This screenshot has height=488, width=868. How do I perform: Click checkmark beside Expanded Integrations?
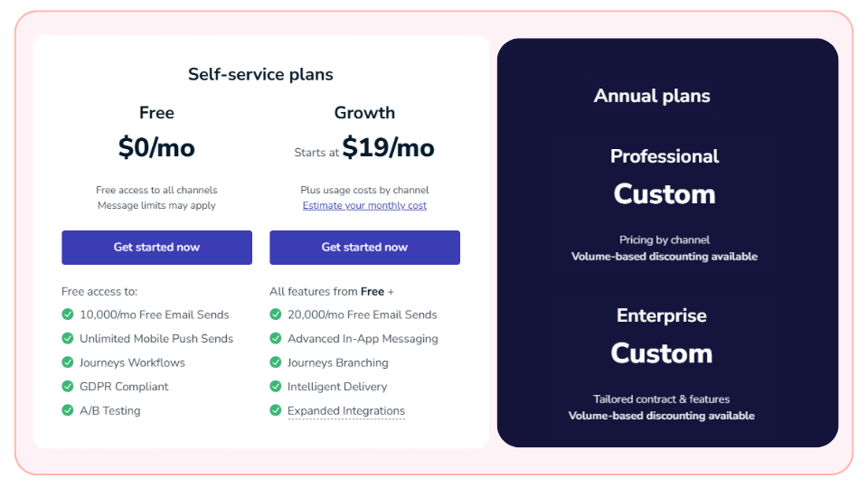[276, 410]
